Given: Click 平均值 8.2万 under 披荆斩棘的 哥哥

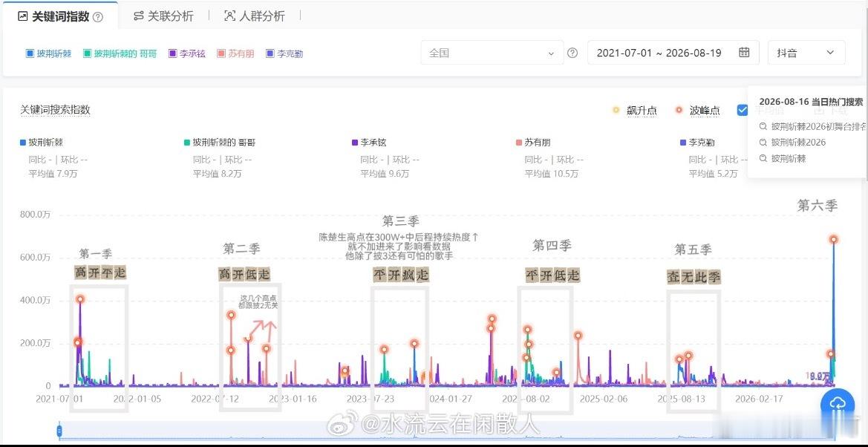Looking at the screenshot, I should pos(217,173).
